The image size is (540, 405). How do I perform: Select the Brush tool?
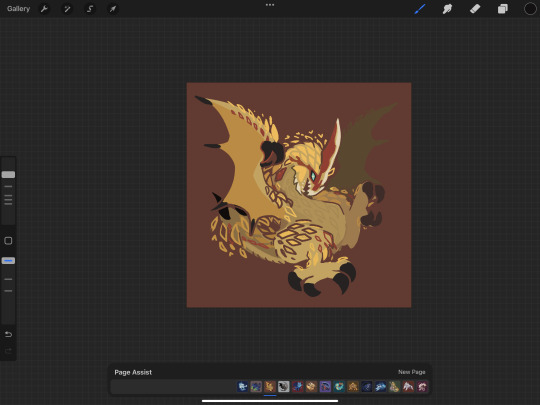click(x=420, y=9)
